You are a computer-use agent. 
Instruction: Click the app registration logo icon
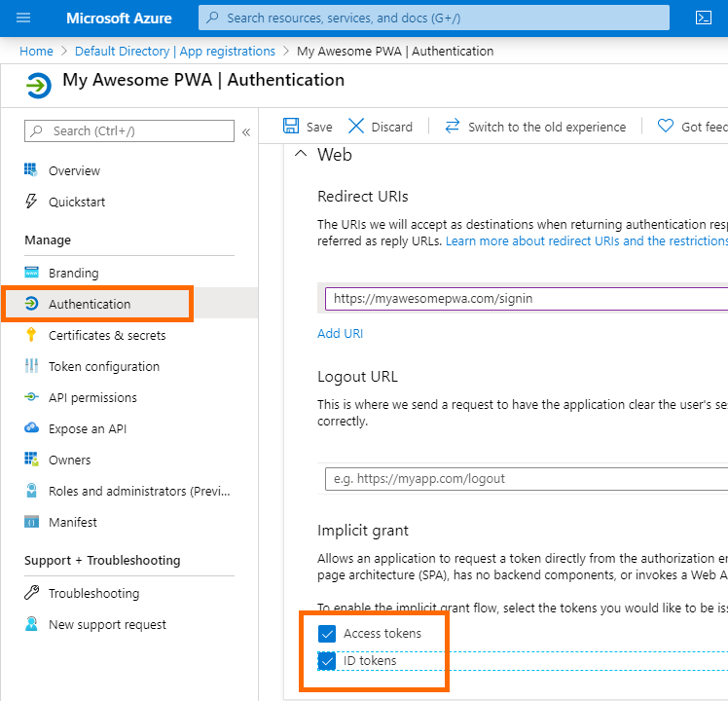tap(38, 86)
